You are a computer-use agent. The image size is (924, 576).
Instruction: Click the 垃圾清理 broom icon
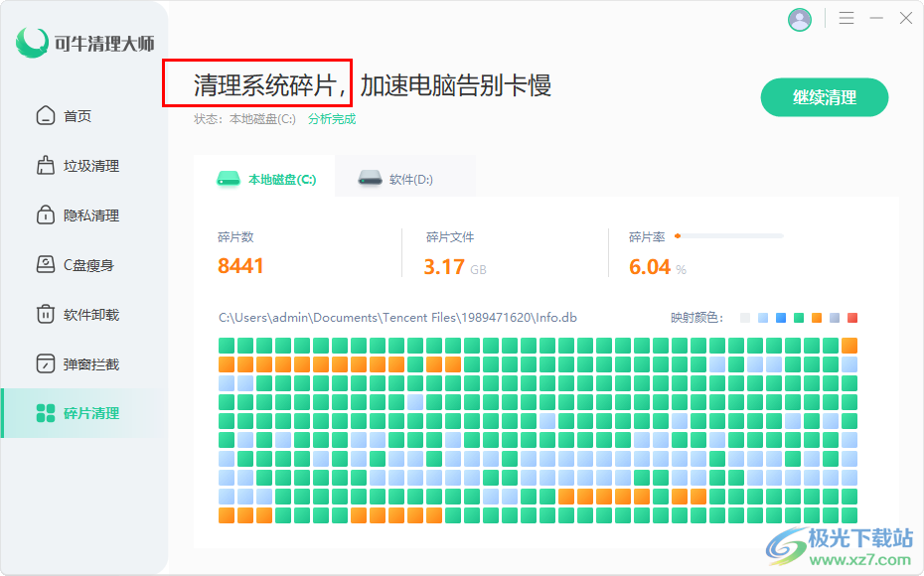point(46,166)
